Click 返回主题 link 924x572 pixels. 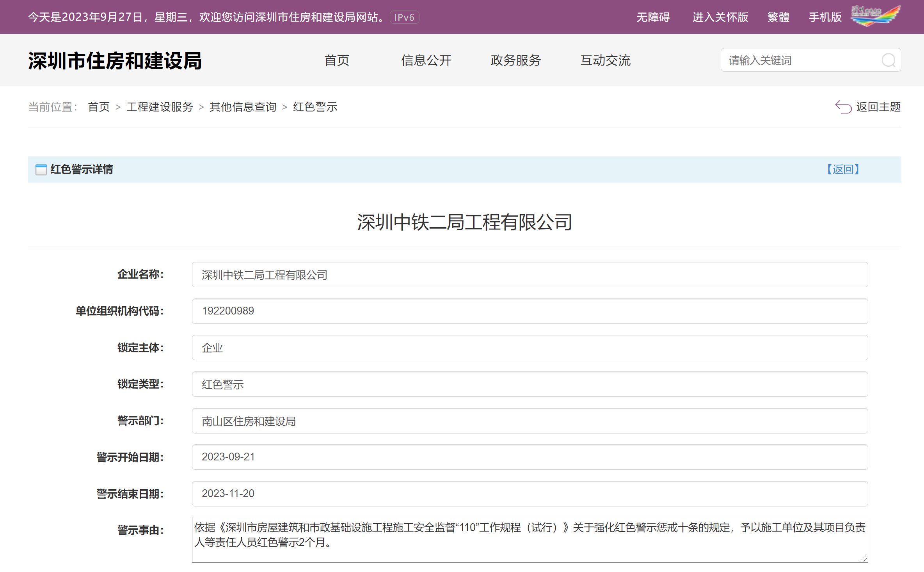coord(878,107)
